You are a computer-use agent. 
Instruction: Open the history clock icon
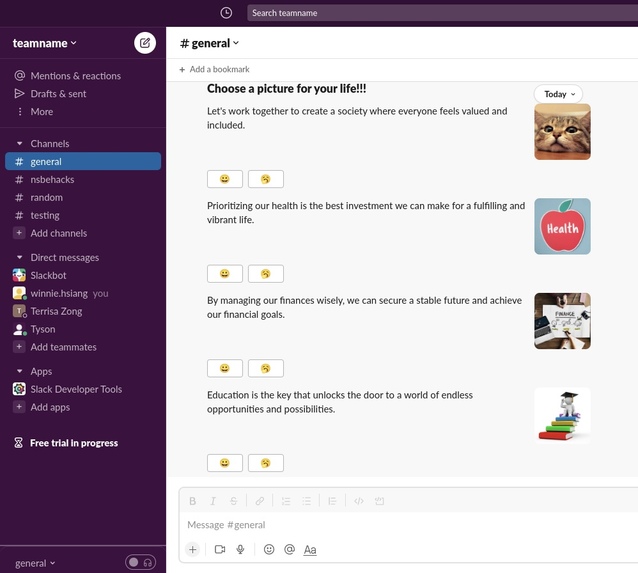[226, 13]
